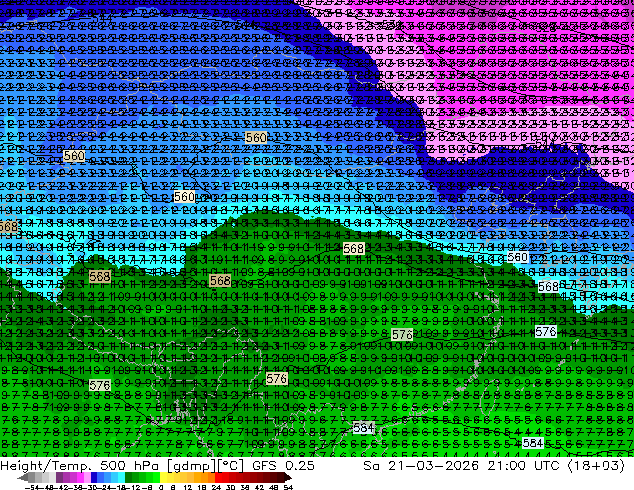Viewport: 634px width, 490px height.
Task: Click the magenta legend color swatch
Action: pyautogui.click(x=80, y=477)
